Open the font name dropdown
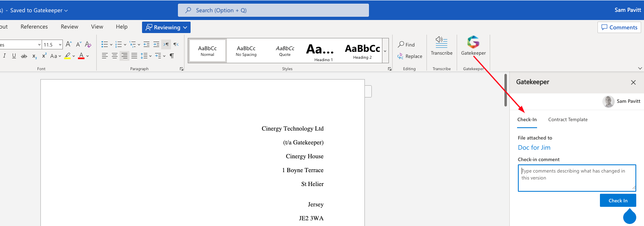The width and height of the screenshot is (644, 226). [39, 44]
